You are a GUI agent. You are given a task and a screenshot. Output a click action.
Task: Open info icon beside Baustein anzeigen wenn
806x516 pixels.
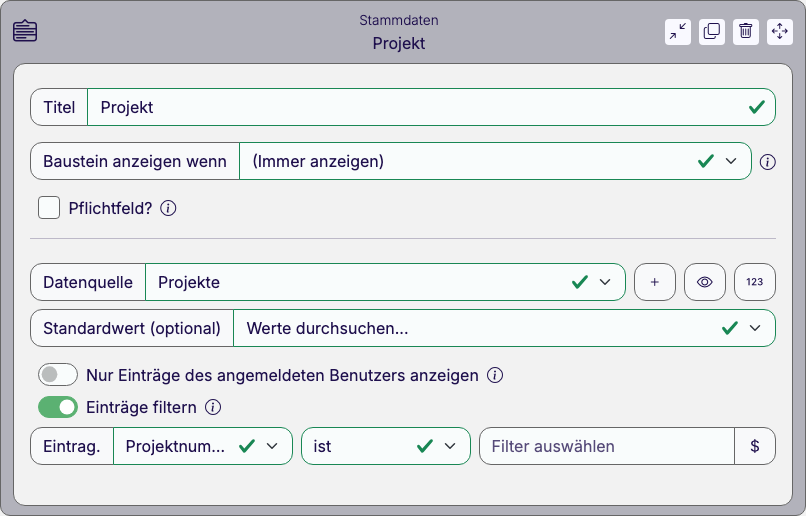767,162
